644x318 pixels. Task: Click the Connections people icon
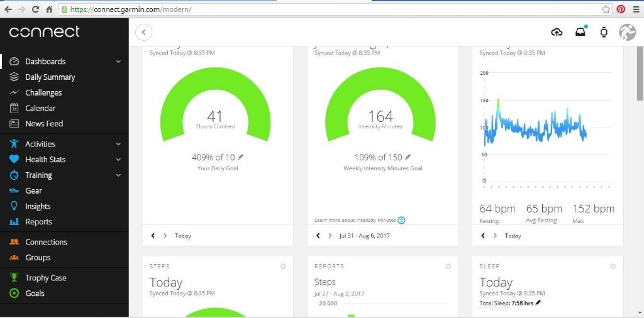tap(14, 242)
